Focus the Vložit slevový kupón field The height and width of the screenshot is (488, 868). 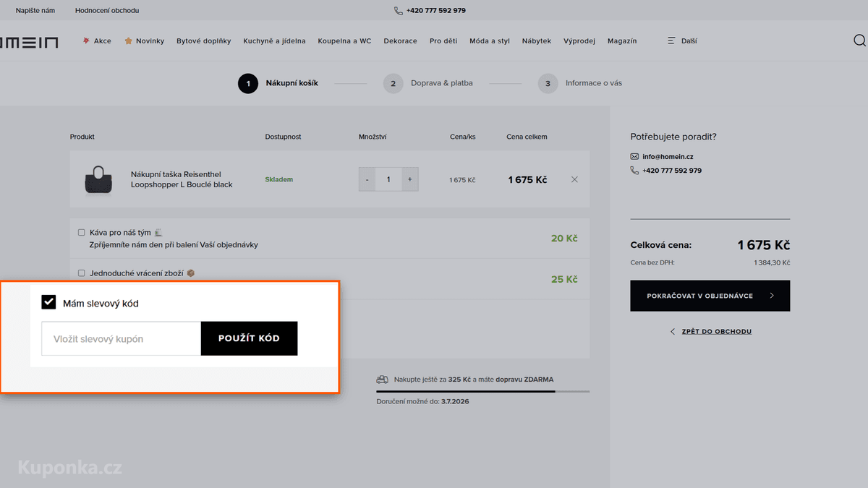coord(122,338)
